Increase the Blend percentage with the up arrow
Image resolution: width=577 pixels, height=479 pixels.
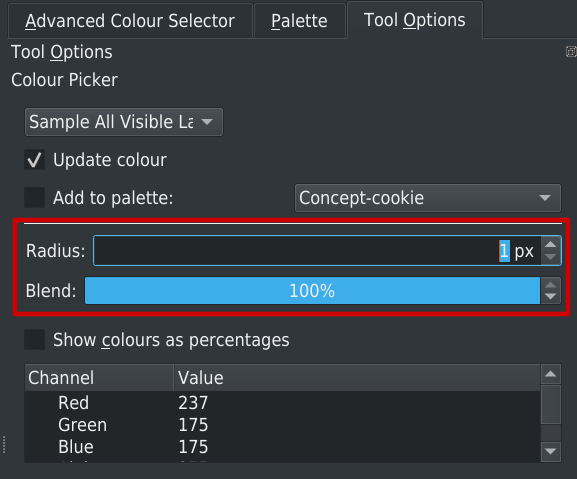coord(551,284)
